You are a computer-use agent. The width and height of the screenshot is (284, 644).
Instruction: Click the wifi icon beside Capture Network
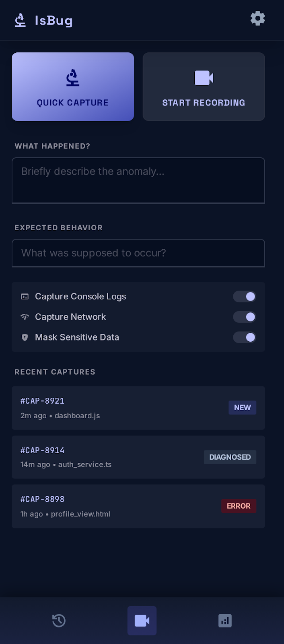point(25,317)
